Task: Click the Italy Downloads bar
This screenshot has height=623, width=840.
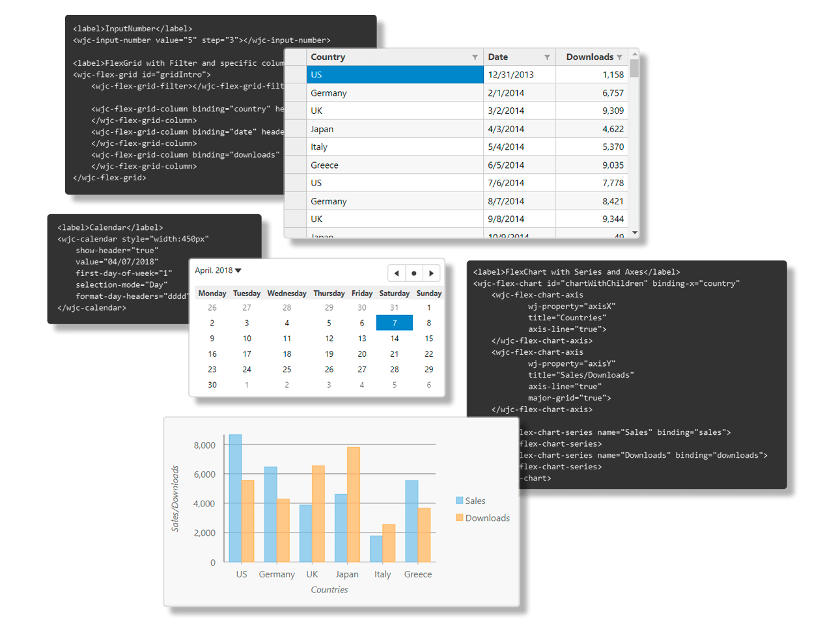Action: click(389, 543)
